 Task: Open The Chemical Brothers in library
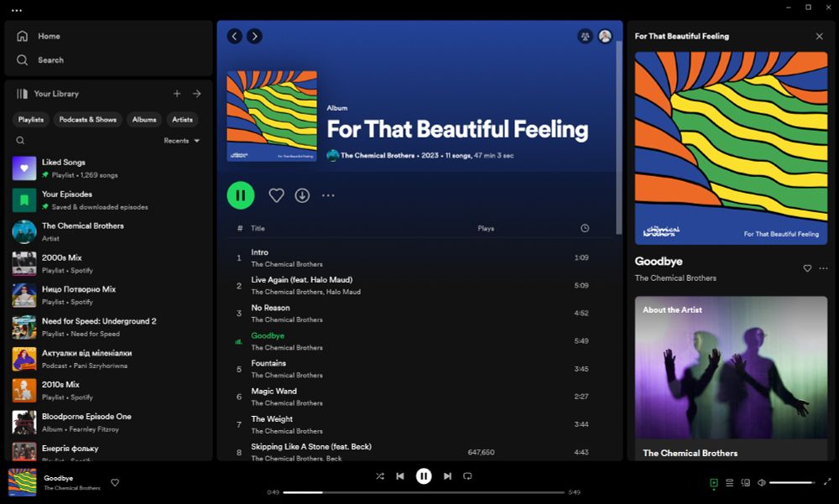(108, 231)
